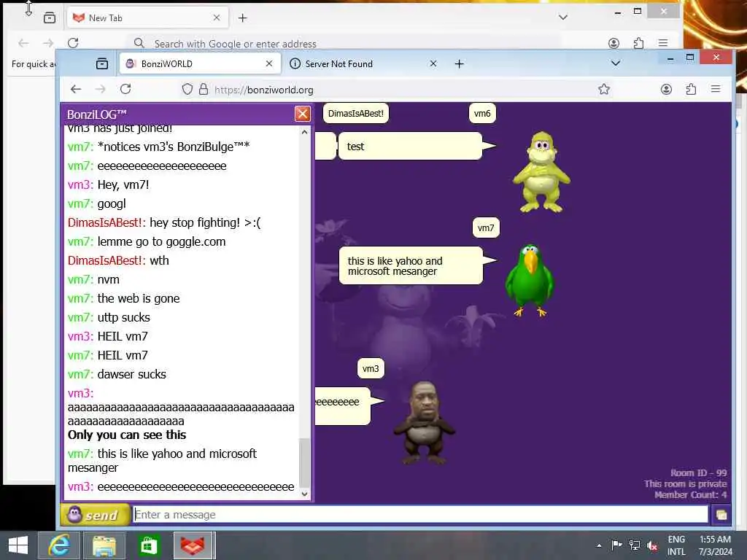The width and height of the screenshot is (747, 560).
Task: Expand the list all tabs chevron in front window
Action: coord(616,63)
